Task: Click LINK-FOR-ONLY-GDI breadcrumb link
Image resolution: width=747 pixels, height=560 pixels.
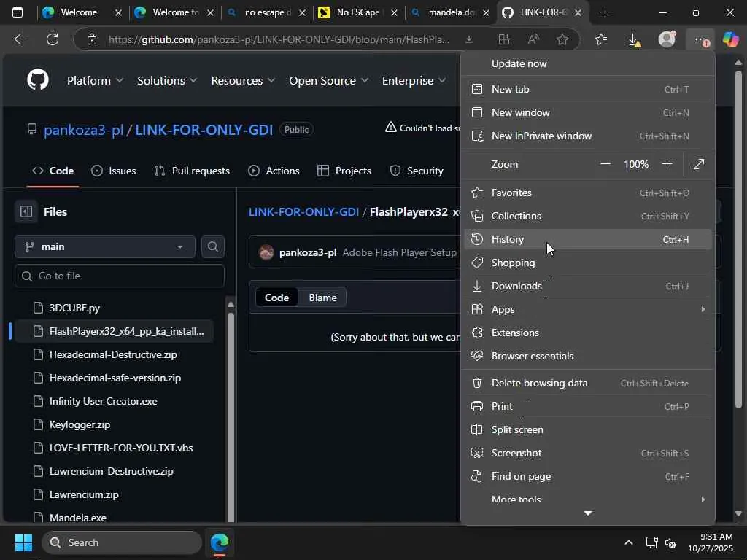Action: coord(303,212)
